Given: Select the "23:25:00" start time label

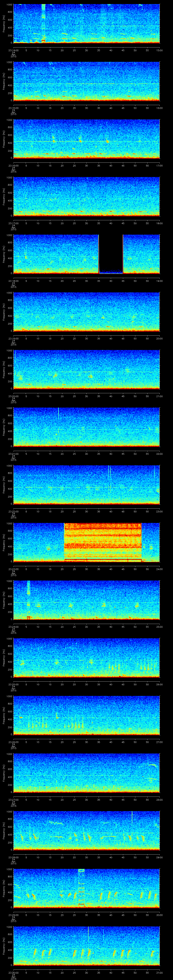Looking at the screenshot, I should pos(13,684).
